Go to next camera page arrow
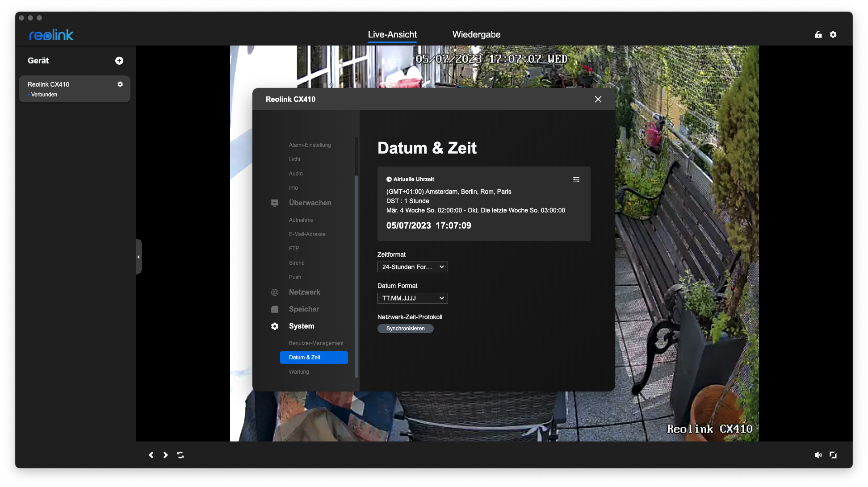868x487 pixels. (166, 455)
